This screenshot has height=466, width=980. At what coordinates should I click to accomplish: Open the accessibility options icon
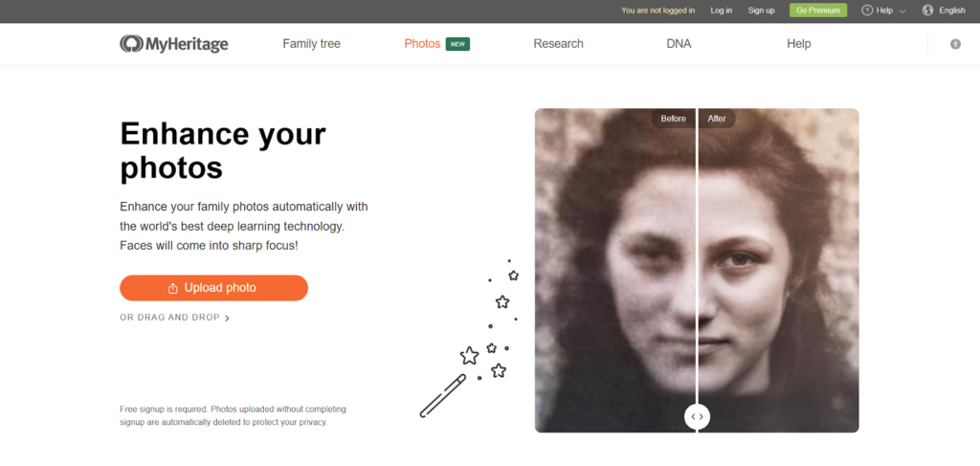(955, 44)
